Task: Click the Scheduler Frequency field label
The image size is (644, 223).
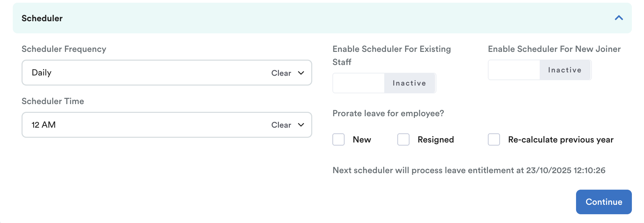Action: [x=64, y=49]
